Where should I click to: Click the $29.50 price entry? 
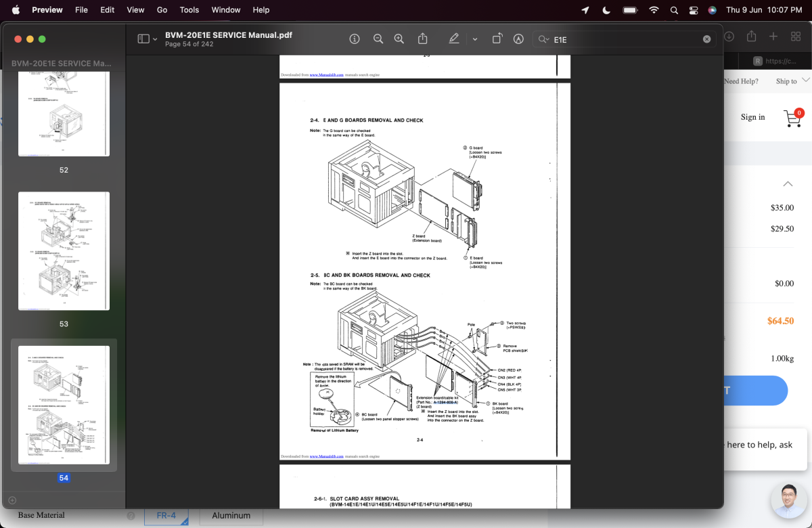pos(782,229)
